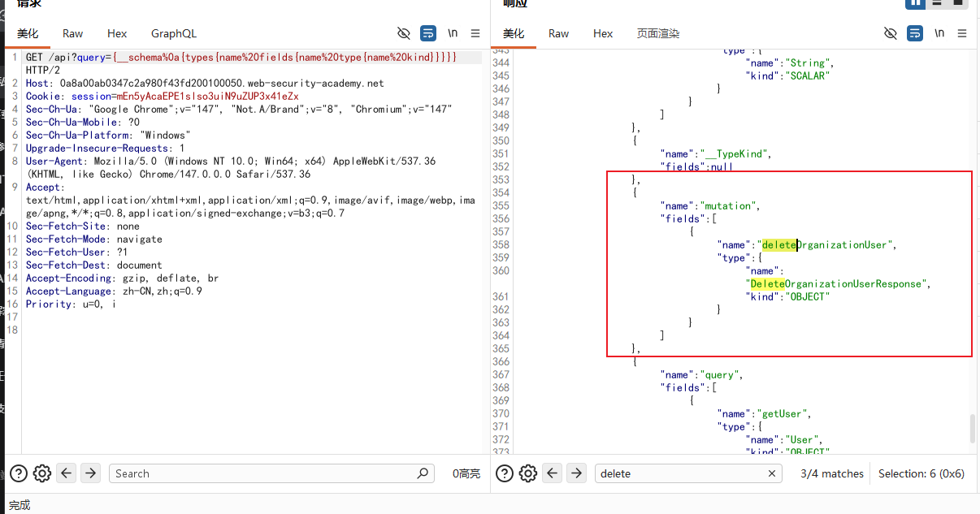Switch to the GraphQL tab in request
The height and width of the screenshot is (514, 980).
pos(174,33)
